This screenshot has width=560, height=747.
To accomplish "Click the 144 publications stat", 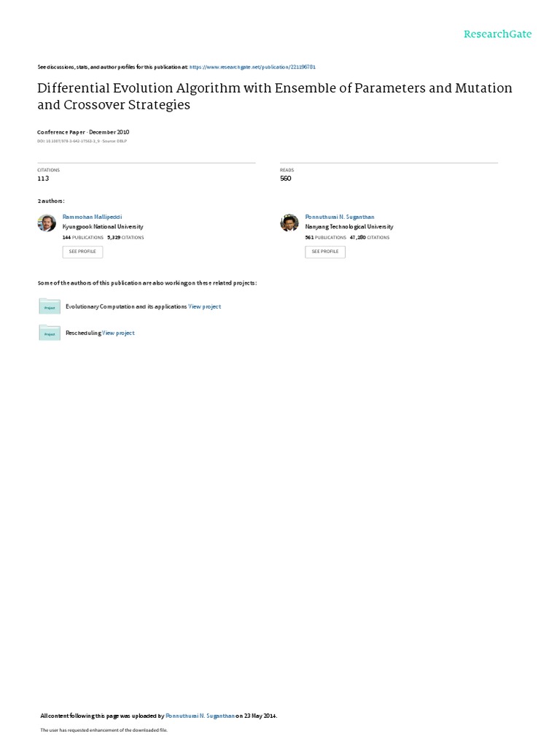I will tap(82, 238).
